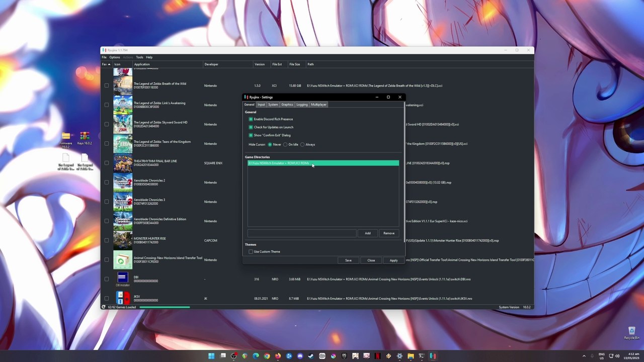Select highlighted XCI ROMs directory entry
Viewport: 644px width, 362px height.
[x=323, y=163]
